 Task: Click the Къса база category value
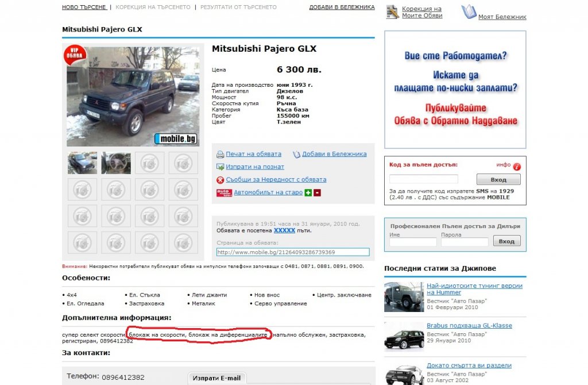click(x=292, y=110)
